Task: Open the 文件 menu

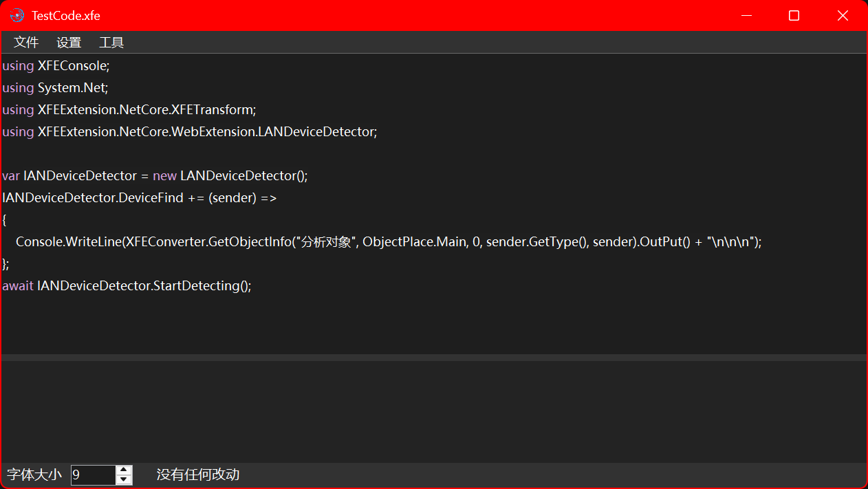Action: point(25,42)
